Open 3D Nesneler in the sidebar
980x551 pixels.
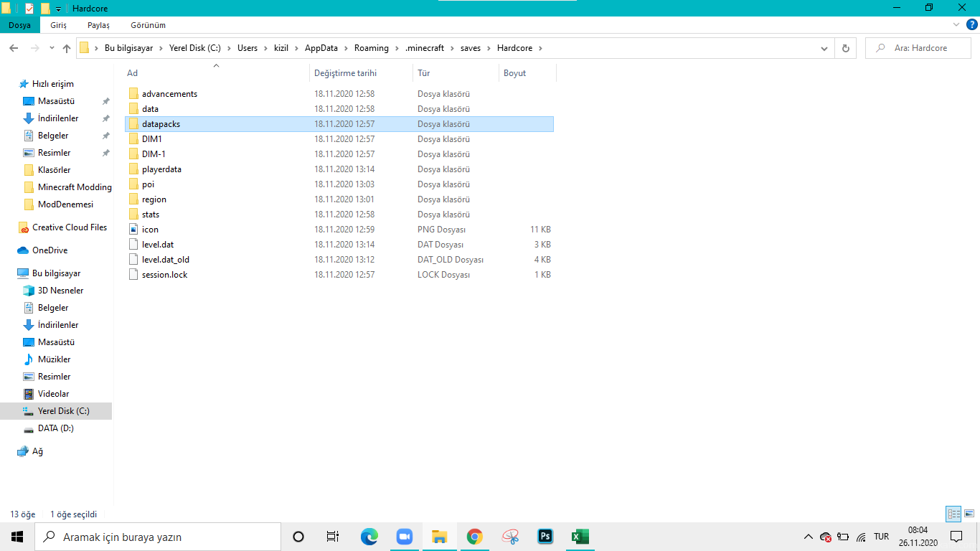point(60,291)
